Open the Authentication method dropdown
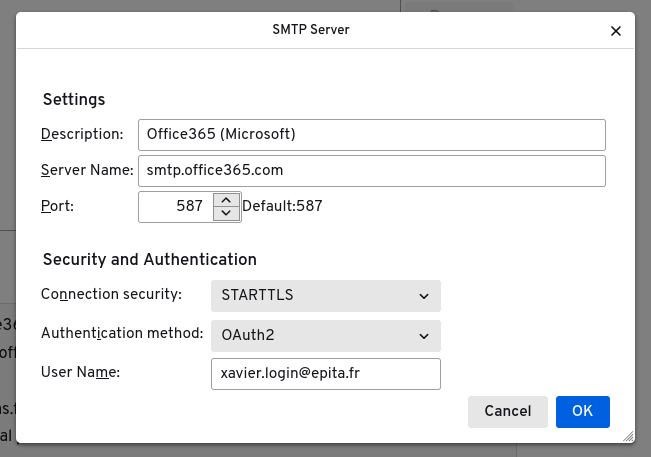Screen dimensions: 651x457 (x=326, y=335)
